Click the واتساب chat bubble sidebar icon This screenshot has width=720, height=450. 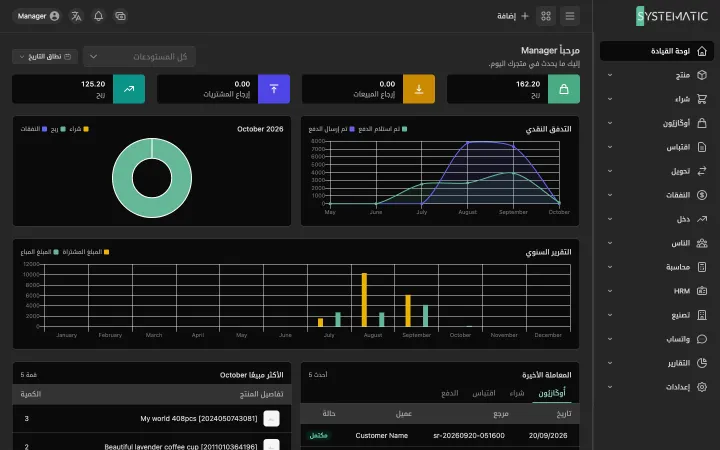[702, 339]
